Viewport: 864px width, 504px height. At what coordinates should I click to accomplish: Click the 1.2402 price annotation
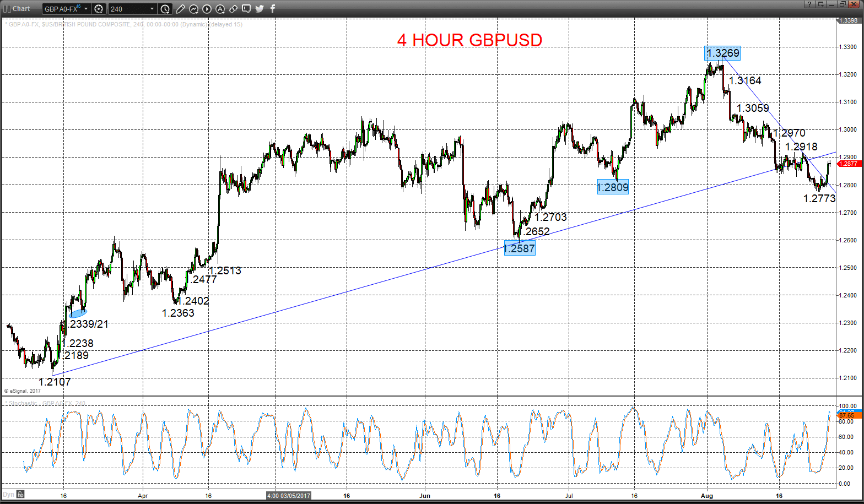(193, 301)
